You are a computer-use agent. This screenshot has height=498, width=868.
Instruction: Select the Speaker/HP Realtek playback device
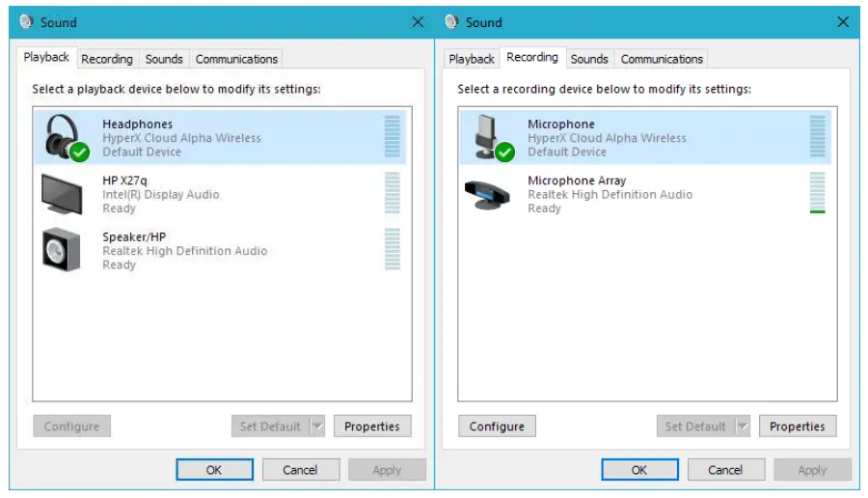(183, 250)
